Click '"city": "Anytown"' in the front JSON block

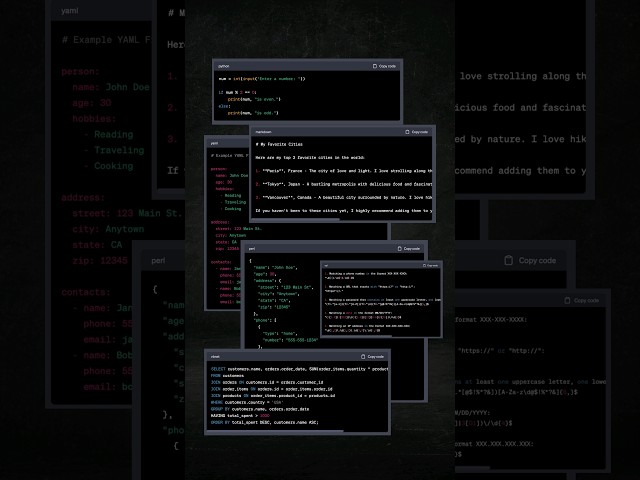click(x=279, y=294)
